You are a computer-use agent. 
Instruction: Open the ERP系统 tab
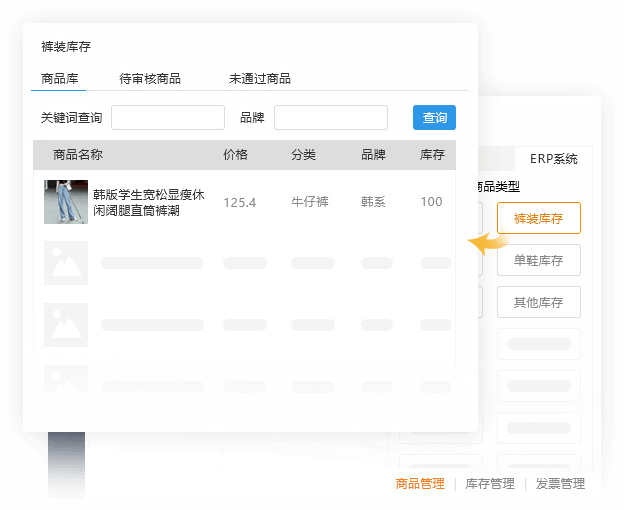point(554,159)
